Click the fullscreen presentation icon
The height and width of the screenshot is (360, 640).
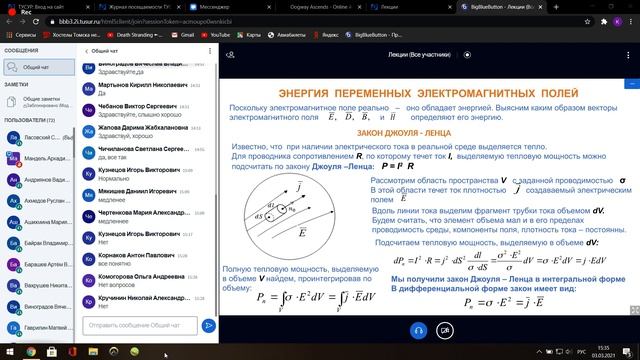635,310
